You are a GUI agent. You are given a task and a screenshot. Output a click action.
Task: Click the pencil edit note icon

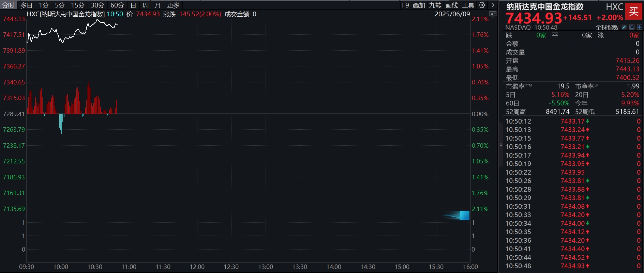[624, 27]
